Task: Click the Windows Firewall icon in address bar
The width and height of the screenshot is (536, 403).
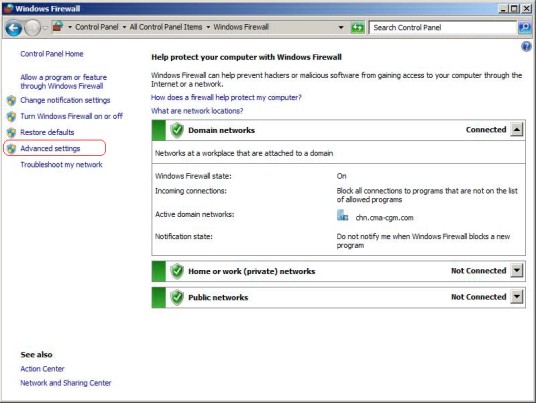Action: pos(58,27)
